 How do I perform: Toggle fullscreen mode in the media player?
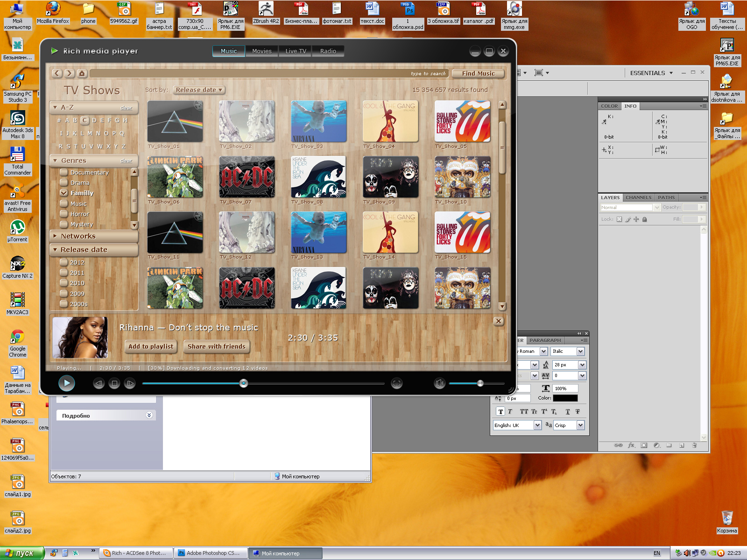(x=397, y=384)
